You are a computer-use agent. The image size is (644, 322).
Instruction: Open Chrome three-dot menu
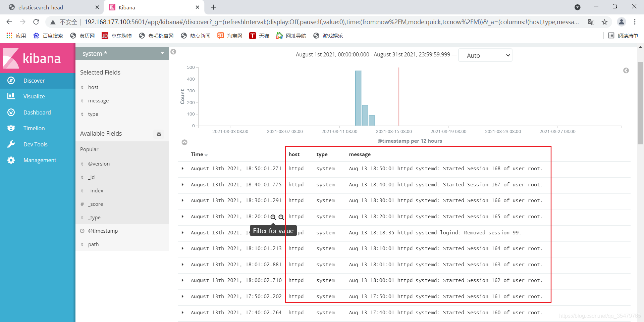point(635,22)
